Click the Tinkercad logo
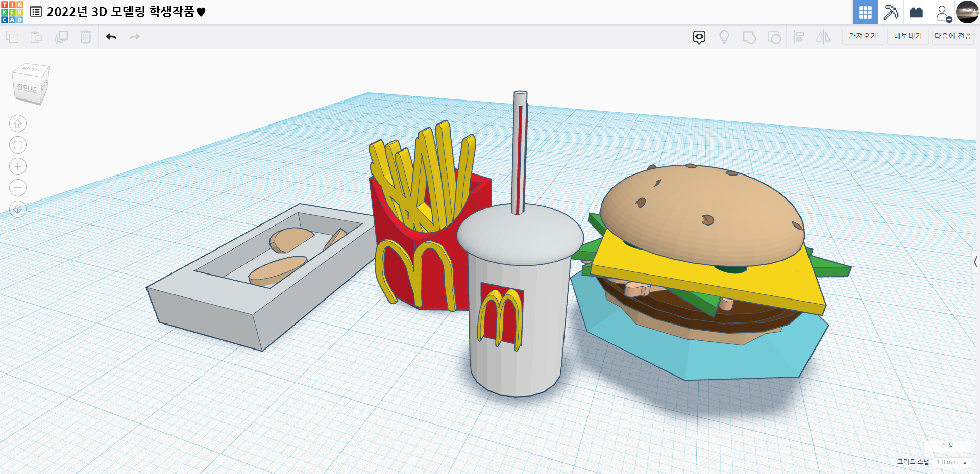This screenshot has width=980, height=474. point(12,12)
